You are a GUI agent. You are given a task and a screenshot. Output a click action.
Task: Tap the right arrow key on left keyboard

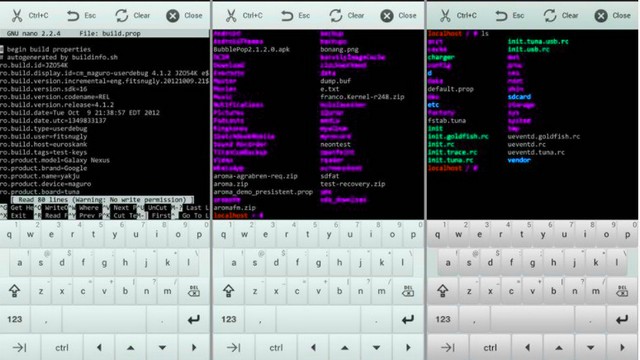coord(194,348)
